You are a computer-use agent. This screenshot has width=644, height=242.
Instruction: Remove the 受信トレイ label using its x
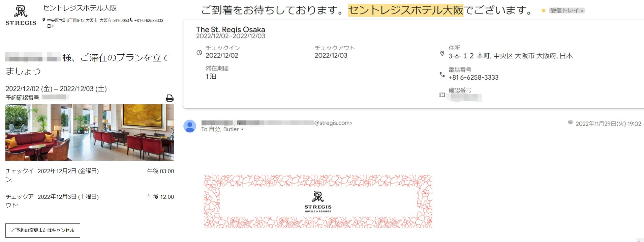tap(582, 11)
